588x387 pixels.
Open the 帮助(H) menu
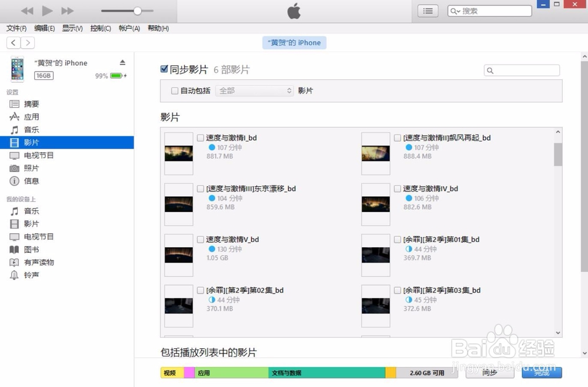click(158, 28)
